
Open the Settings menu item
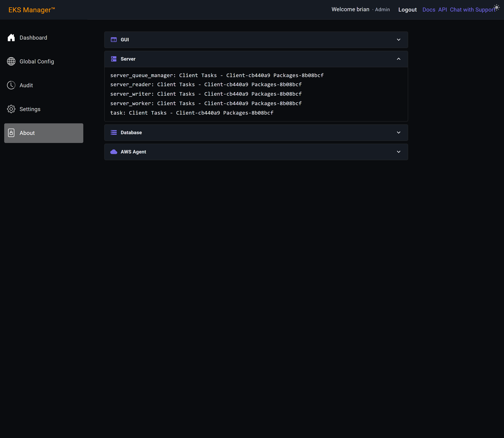tap(44, 109)
